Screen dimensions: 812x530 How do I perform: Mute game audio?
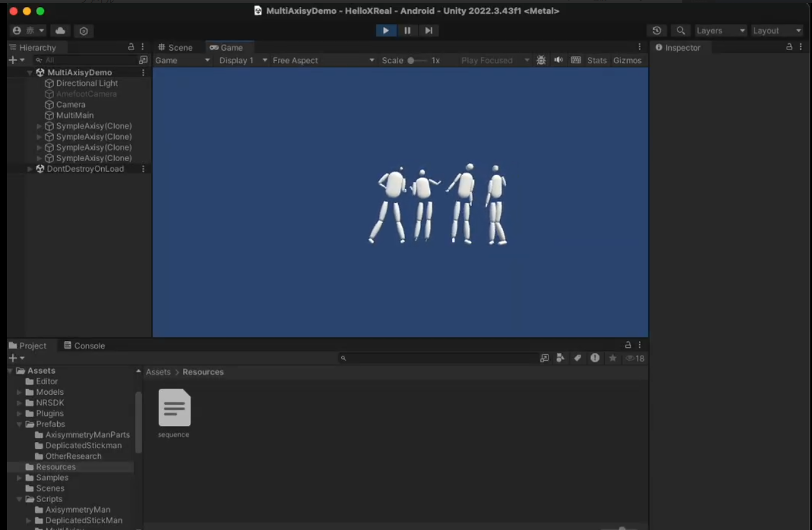[x=558, y=60]
